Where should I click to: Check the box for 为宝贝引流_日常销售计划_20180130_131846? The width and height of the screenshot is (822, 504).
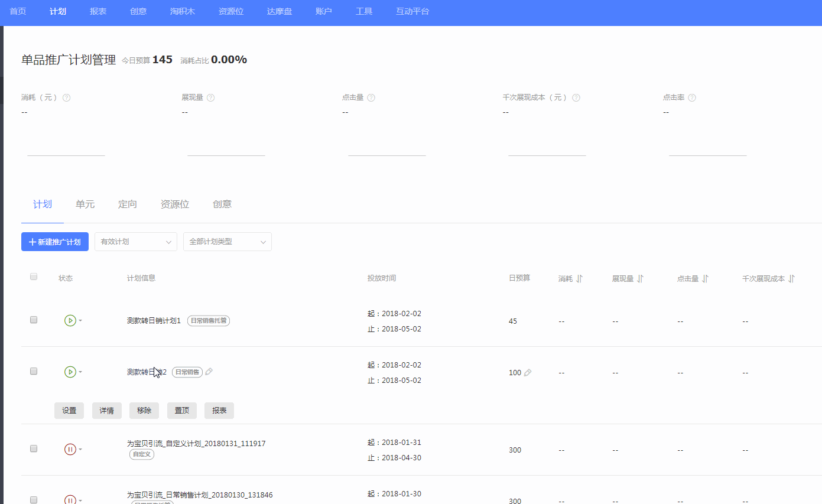34,500
